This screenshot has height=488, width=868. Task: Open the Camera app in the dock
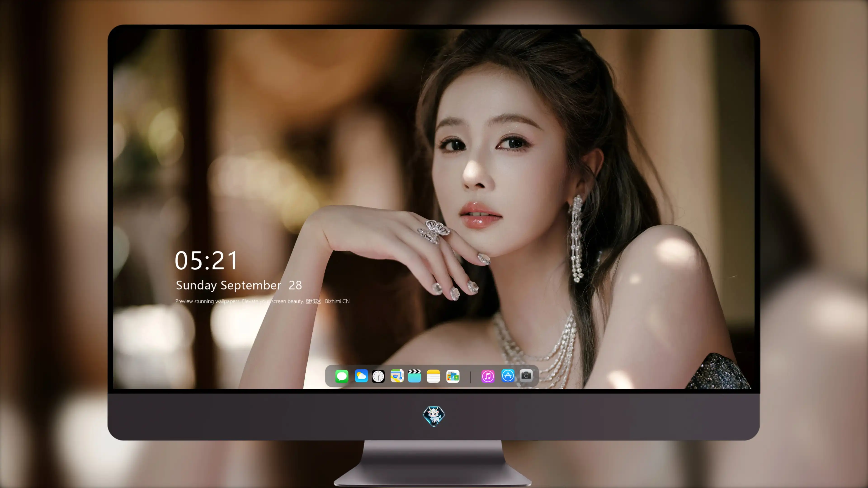pos(526,375)
